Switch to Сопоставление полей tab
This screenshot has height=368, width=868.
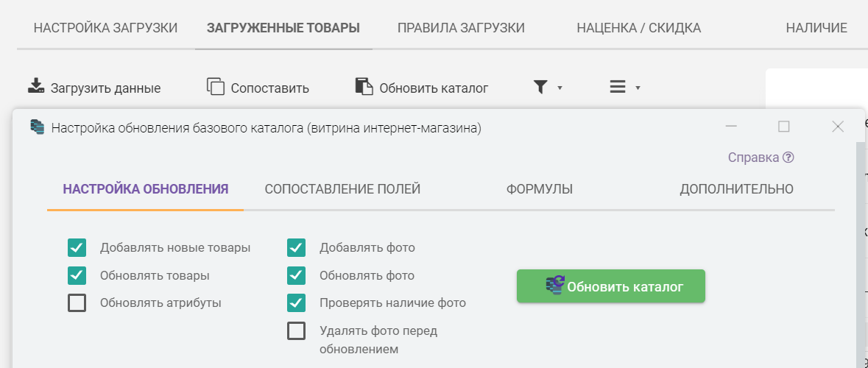click(x=342, y=189)
